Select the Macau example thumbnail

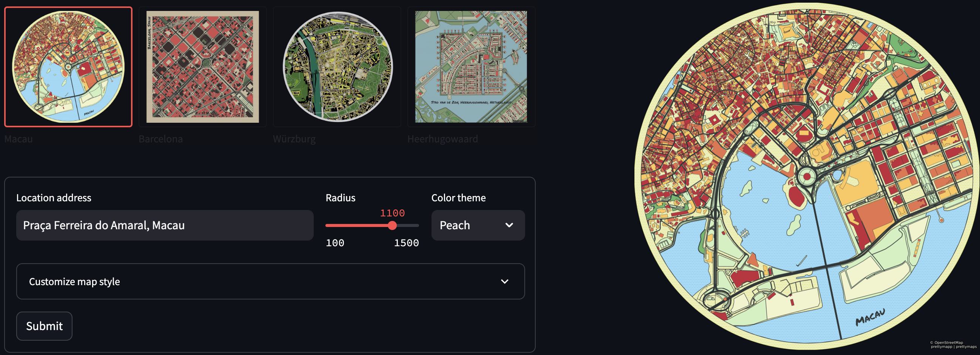pos(68,66)
